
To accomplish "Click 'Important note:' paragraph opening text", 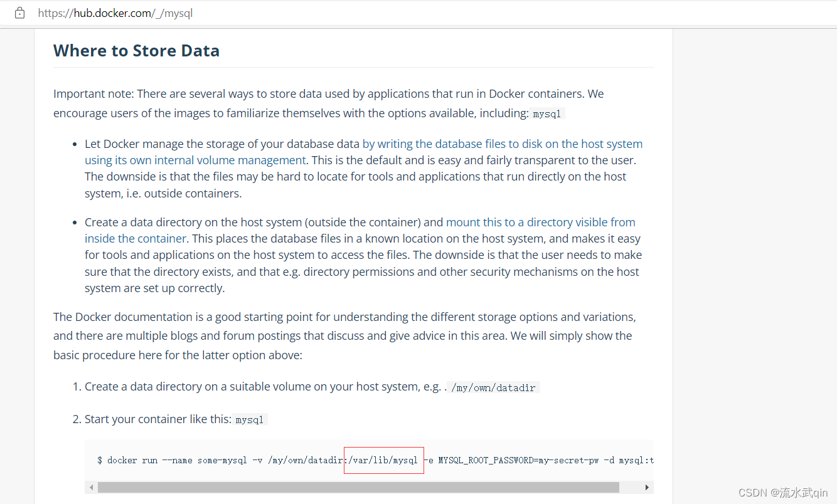I will [x=93, y=94].
